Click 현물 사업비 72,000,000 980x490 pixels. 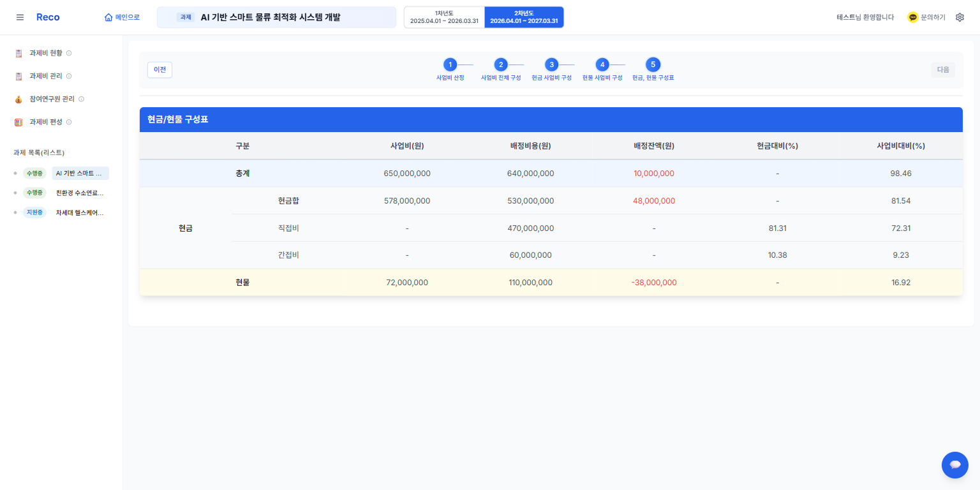pos(407,283)
